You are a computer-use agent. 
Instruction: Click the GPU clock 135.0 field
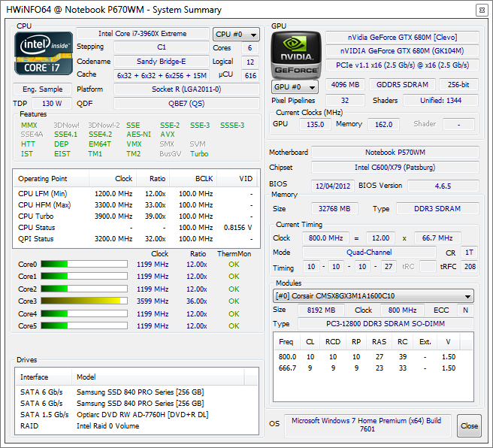pos(315,125)
